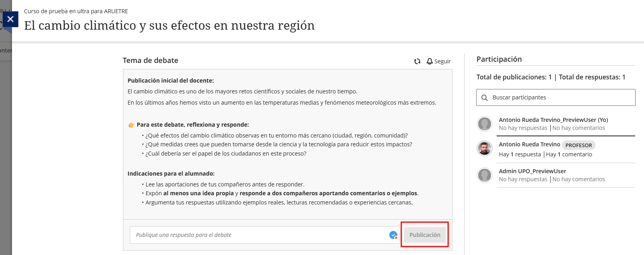Select participant Antonio Rueda Trevino_PreviewUser (Yo)
644x255 pixels.
[553, 120]
